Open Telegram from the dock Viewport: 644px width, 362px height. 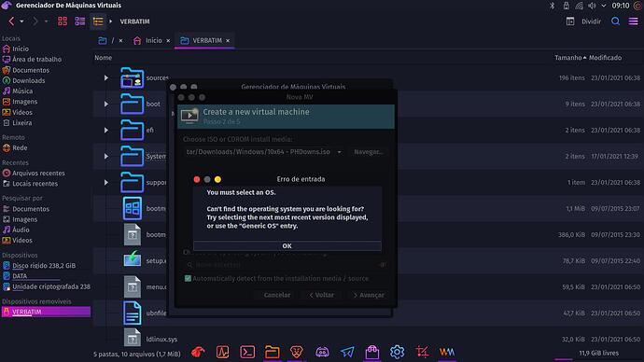347,352
